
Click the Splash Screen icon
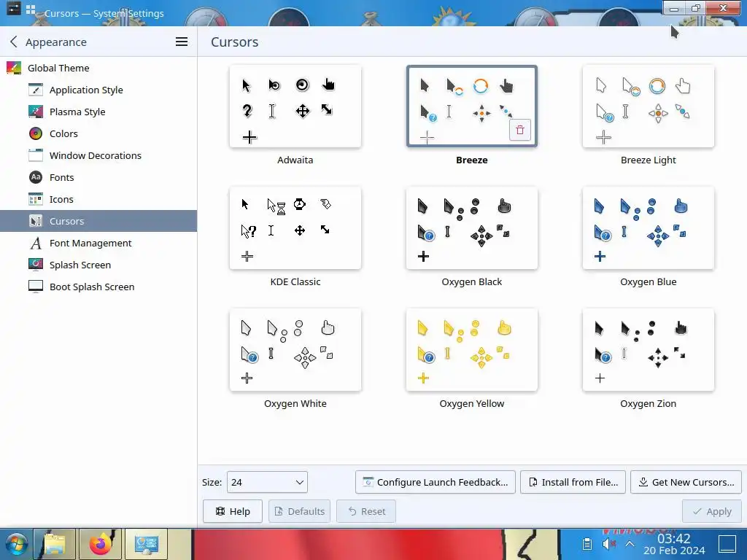tap(36, 265)
